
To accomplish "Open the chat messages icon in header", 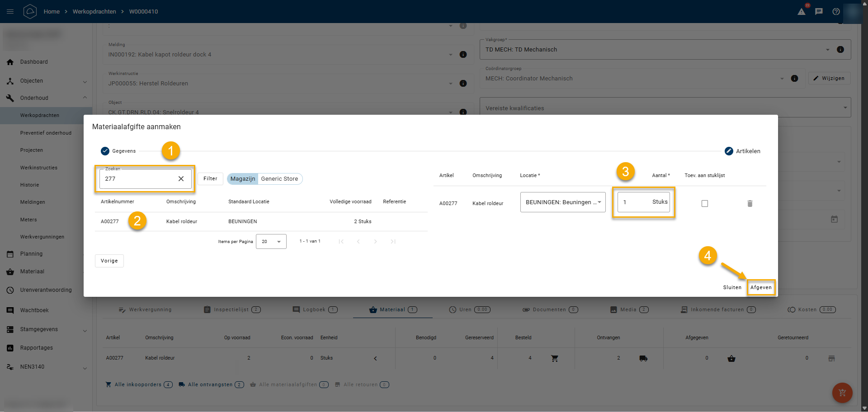I will pyautogui.click(x=819, y=12).
